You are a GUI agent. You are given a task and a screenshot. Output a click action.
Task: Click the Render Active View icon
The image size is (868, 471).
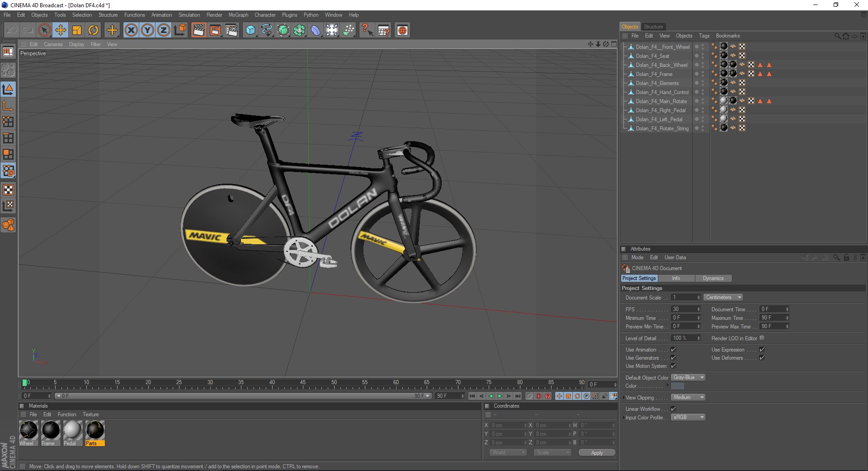tap(198, 30)
